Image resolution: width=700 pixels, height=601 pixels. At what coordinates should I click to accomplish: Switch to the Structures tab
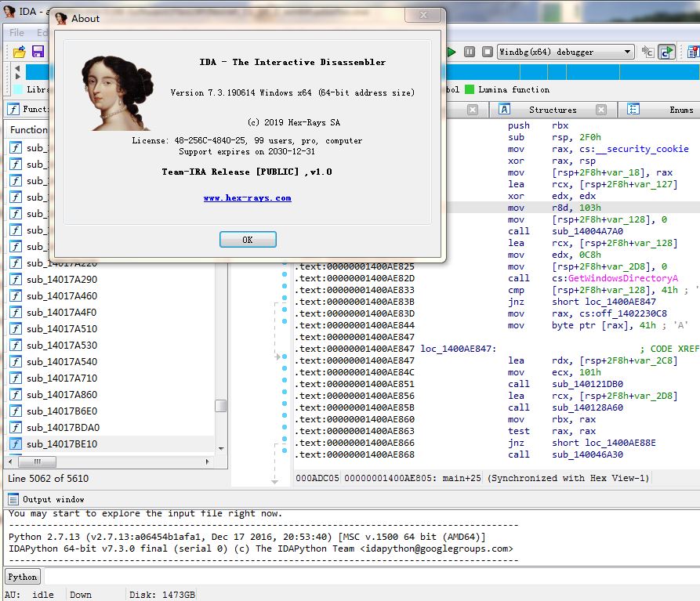pyautogui.click(x=553, y=110)
